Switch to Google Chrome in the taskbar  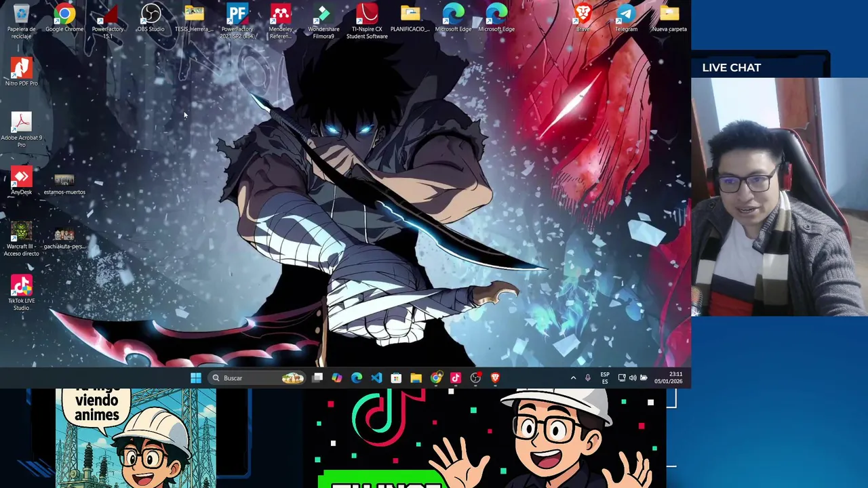(435, 378)
